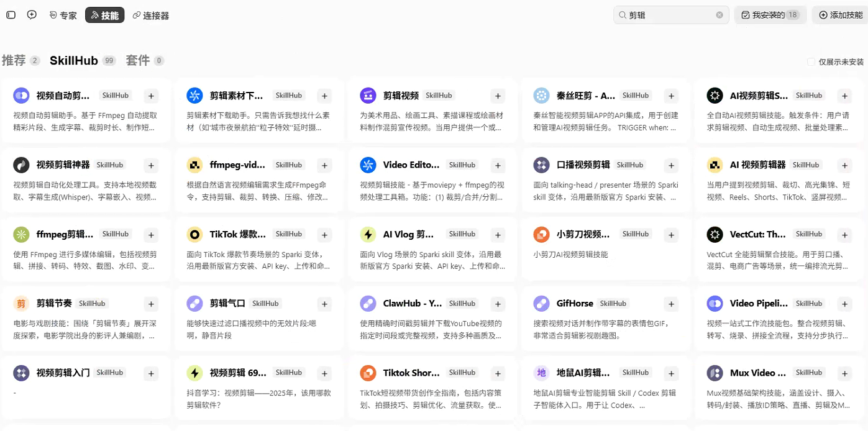The width and height of the screenshot is (868, 431).
Task: Add the 视频自动剪… skill with plus
Action: pyautogui.click(x=151, y=96)
